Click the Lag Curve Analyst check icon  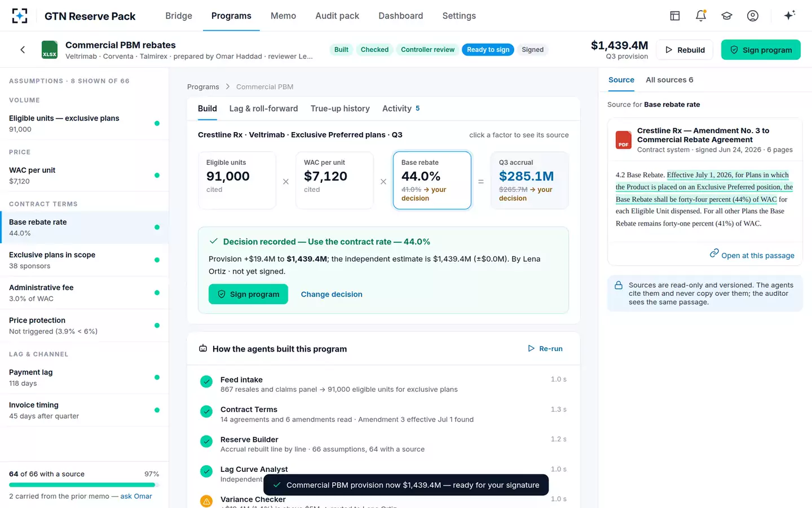(206, 471)
